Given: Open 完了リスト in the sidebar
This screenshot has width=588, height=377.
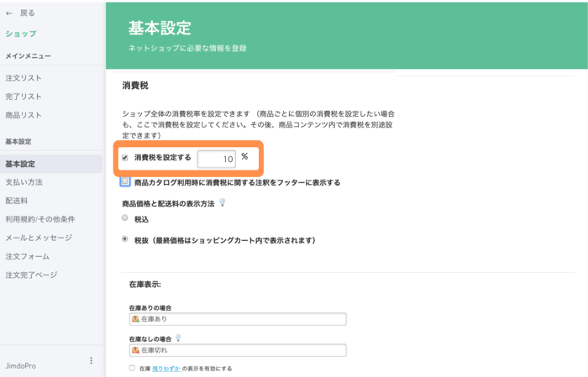Looking at the screenshot, I should pos(24,97).
